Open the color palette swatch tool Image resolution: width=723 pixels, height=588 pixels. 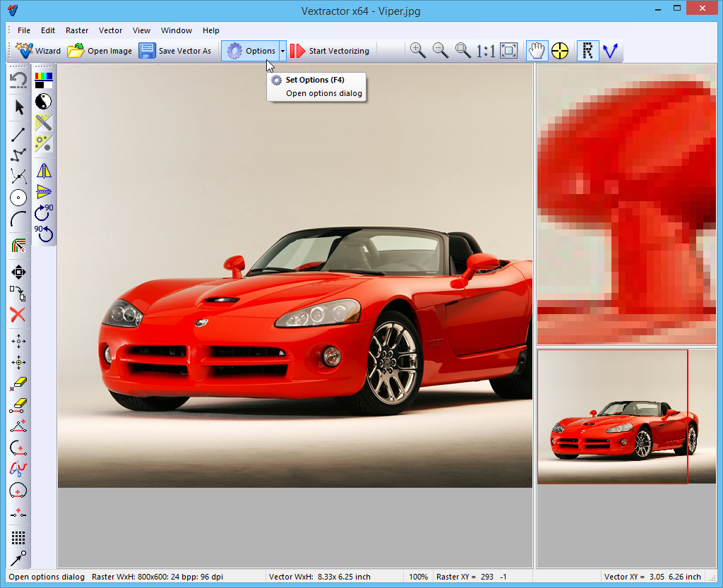tap(44, 80)
